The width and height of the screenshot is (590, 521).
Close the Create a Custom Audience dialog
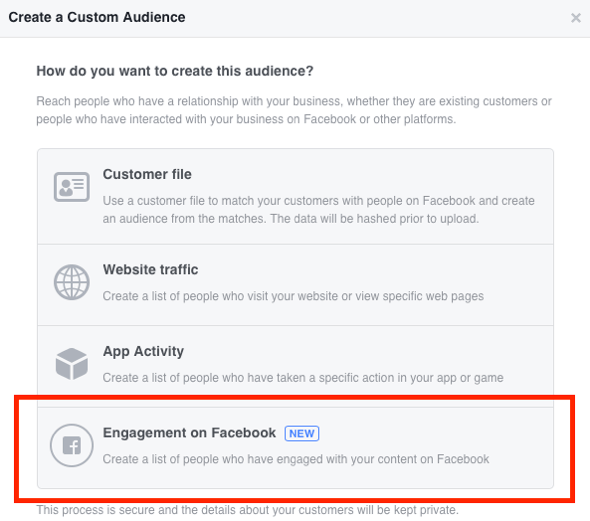(576, 18)
